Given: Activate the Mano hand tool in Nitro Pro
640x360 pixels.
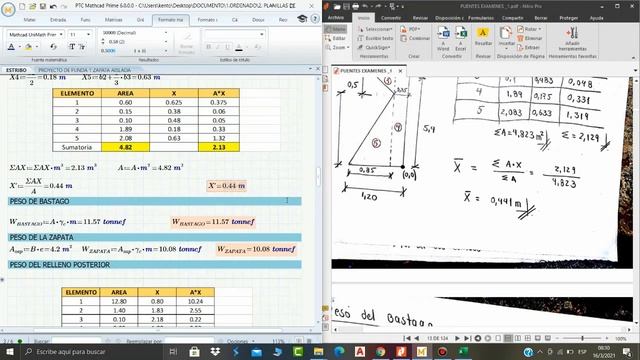Looking at the screenshot, I should pyautogui.click(x=336, y=29).
